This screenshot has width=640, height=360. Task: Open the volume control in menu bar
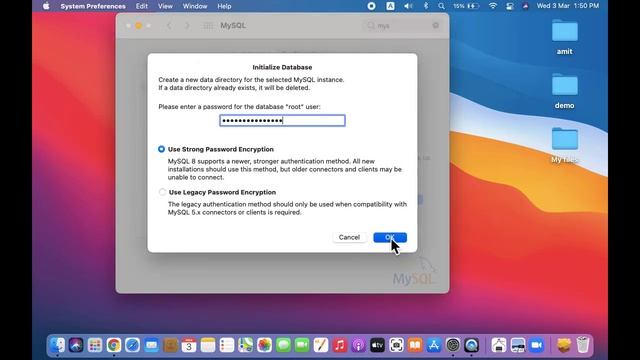pyautogui.click(x=408, y=6)
